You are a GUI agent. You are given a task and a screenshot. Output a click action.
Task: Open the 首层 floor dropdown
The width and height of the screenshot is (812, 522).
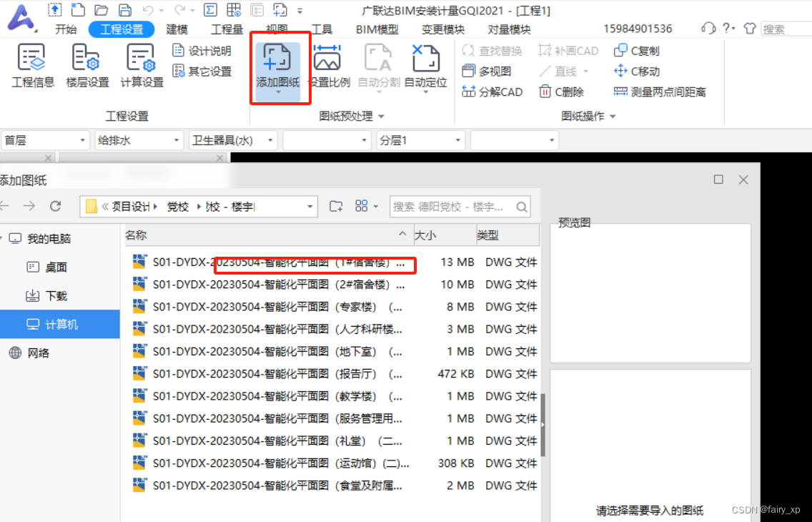pyautogui.click(x=46, y=140)
